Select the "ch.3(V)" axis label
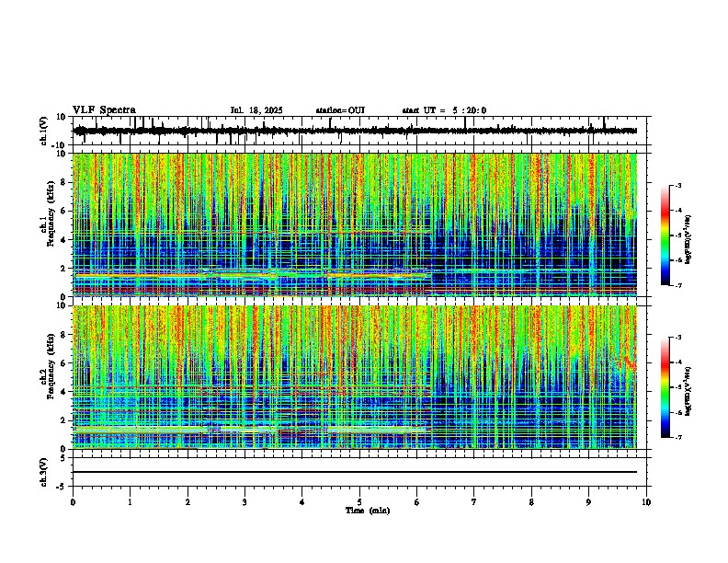Screen dimensions: 728x563 tap(44, 472)
